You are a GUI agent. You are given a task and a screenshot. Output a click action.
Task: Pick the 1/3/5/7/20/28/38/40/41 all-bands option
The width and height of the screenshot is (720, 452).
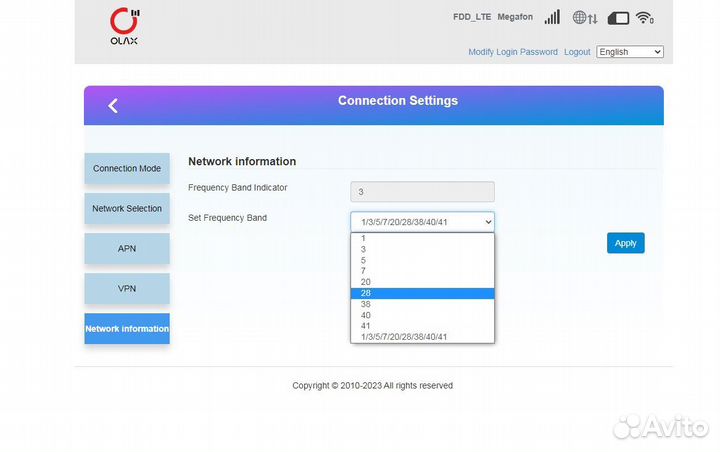(422, 337)
